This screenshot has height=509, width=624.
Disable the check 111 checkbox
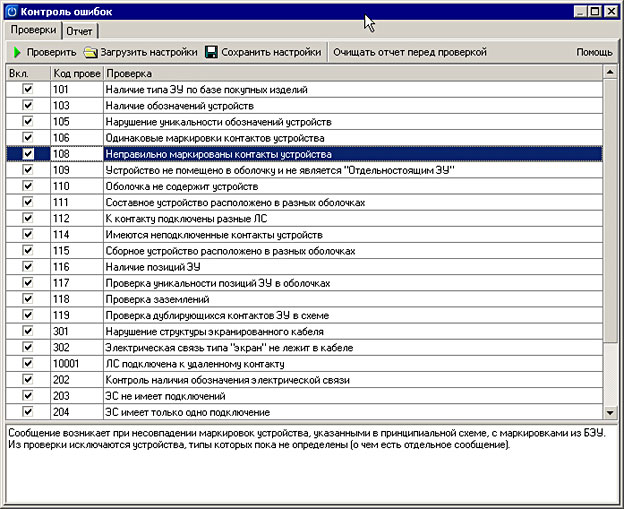[x=28, y=202]
